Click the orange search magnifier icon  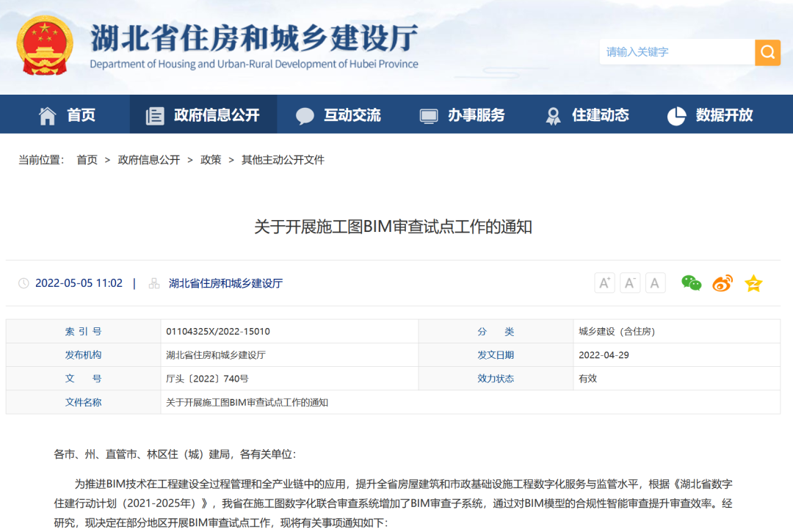767,52
